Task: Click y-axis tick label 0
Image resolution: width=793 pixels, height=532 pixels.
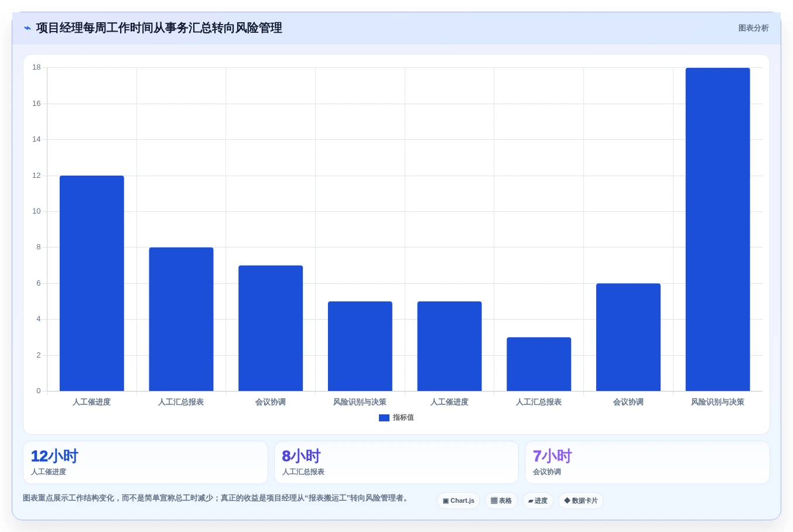Action: point(39,391)
